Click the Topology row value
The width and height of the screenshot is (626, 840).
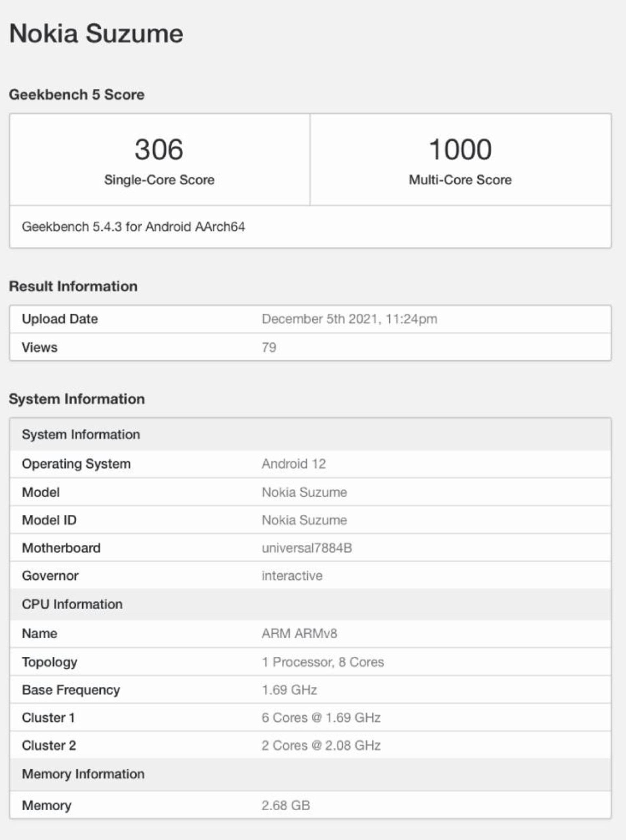[322, 662]
